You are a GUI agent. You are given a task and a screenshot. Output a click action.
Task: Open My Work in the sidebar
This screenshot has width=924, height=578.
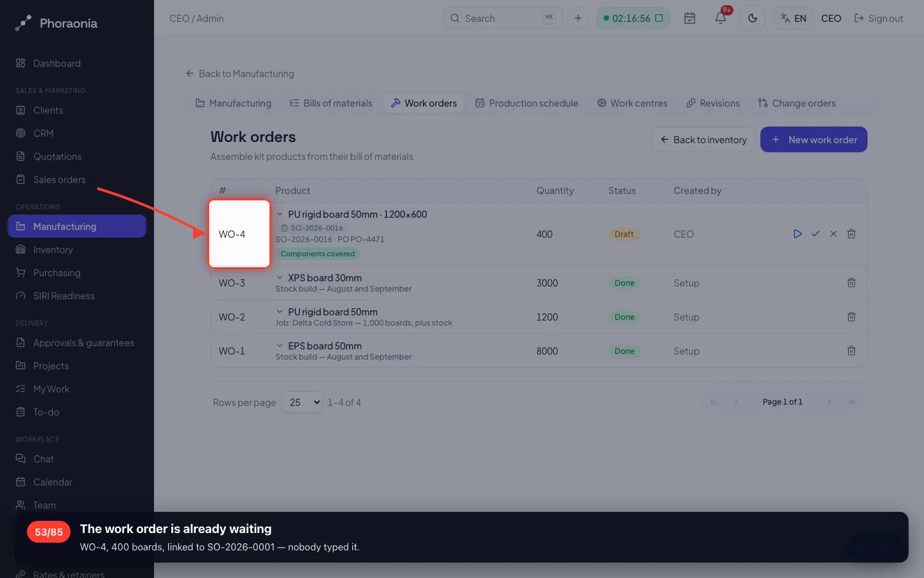[77, 389]
